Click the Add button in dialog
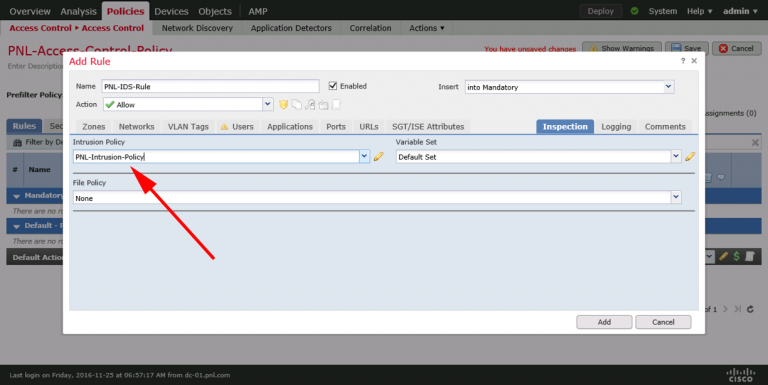 [604, 322]
